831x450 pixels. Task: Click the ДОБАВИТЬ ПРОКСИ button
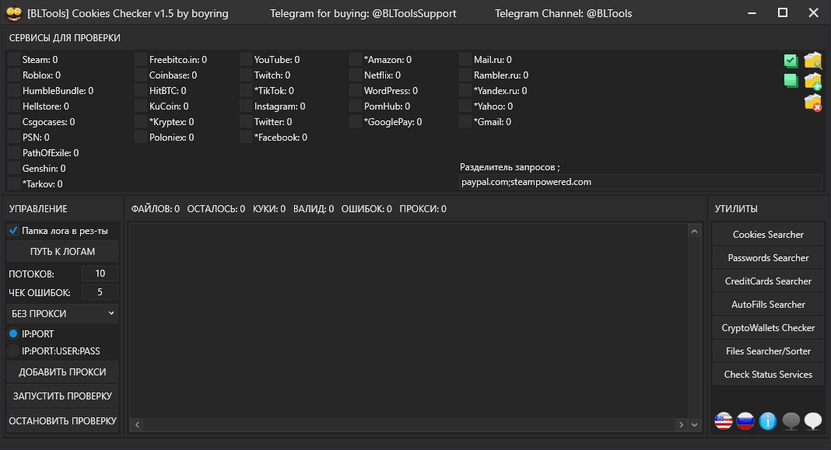point(63,372)
